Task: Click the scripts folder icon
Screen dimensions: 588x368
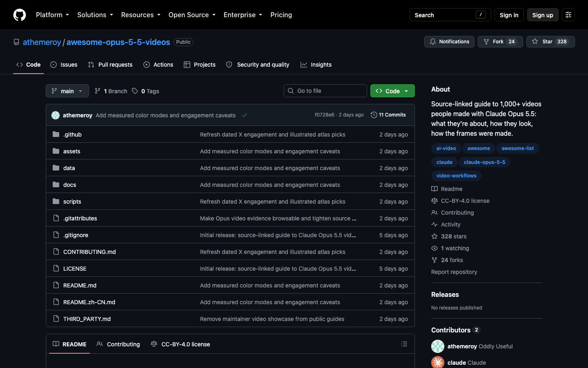Action: pos(56,201)
